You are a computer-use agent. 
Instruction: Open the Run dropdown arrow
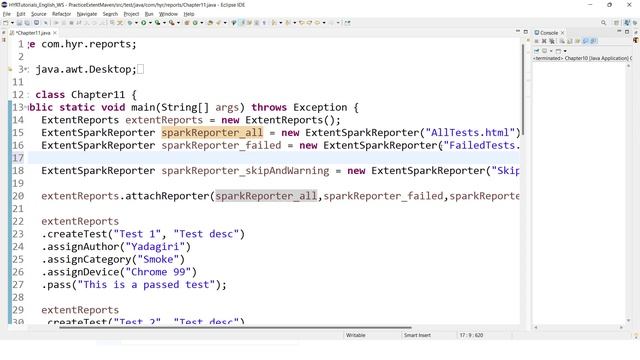(x=150, y=23)
